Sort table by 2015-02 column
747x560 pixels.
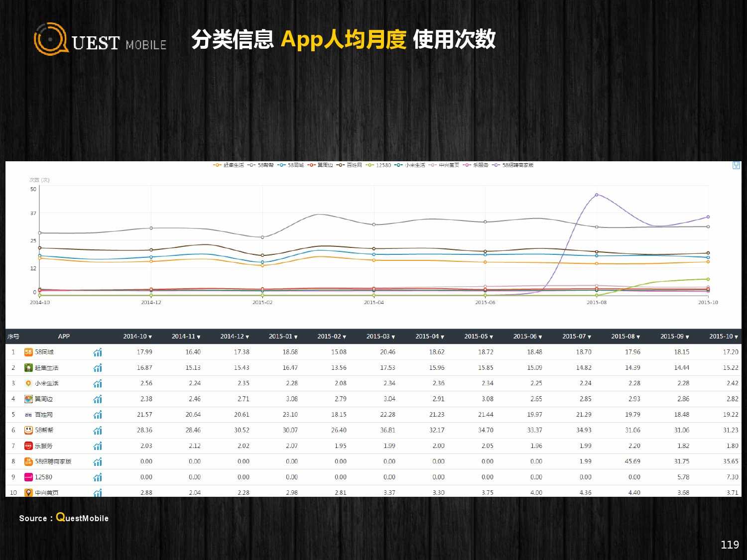pyautogui.click(x=332, y=336)
